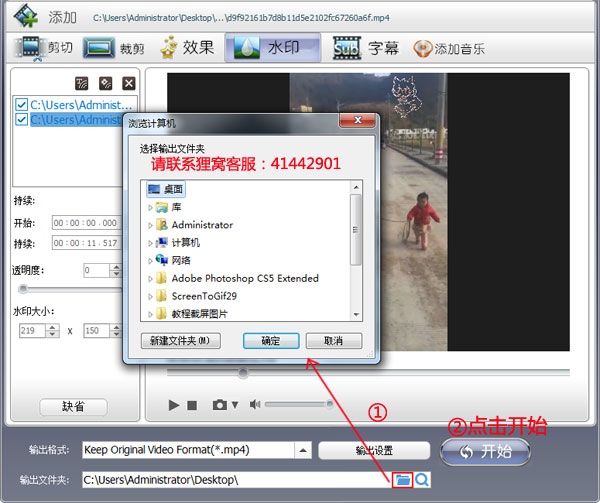Select 桌面 desktop in the folder tree
This screenshot has height=503, width=600.
pyautogui.click(x=166, y=189)
